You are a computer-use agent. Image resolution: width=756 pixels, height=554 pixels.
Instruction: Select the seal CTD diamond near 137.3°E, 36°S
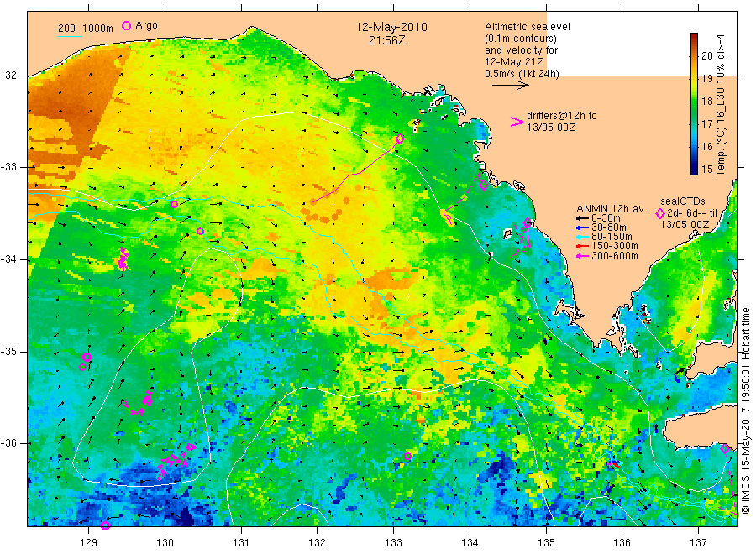pyautogui.click(x=725, y=449)
